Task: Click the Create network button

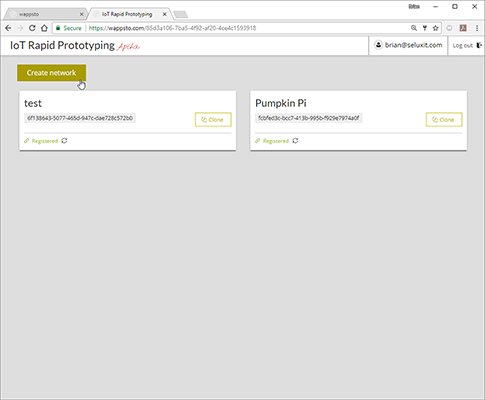Action: [x=52, y=73]
